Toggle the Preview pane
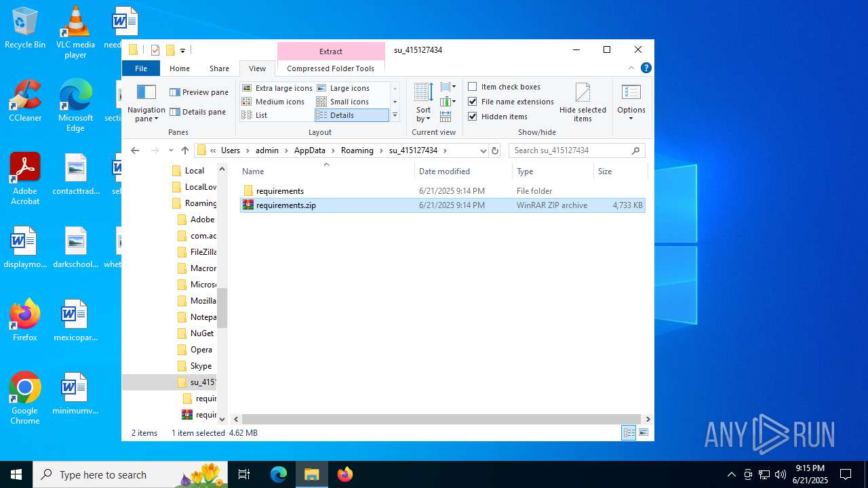868x488 pixels. click(199, 92)
